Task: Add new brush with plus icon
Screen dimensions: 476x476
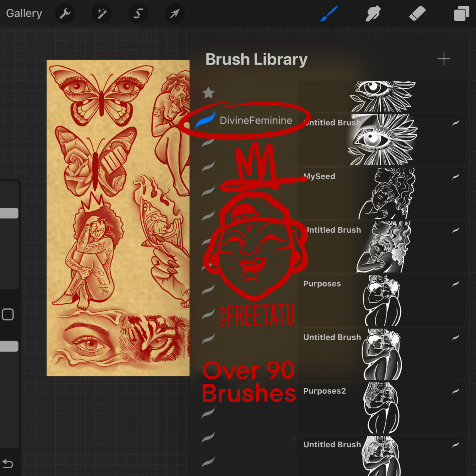Action: [444, 59]
